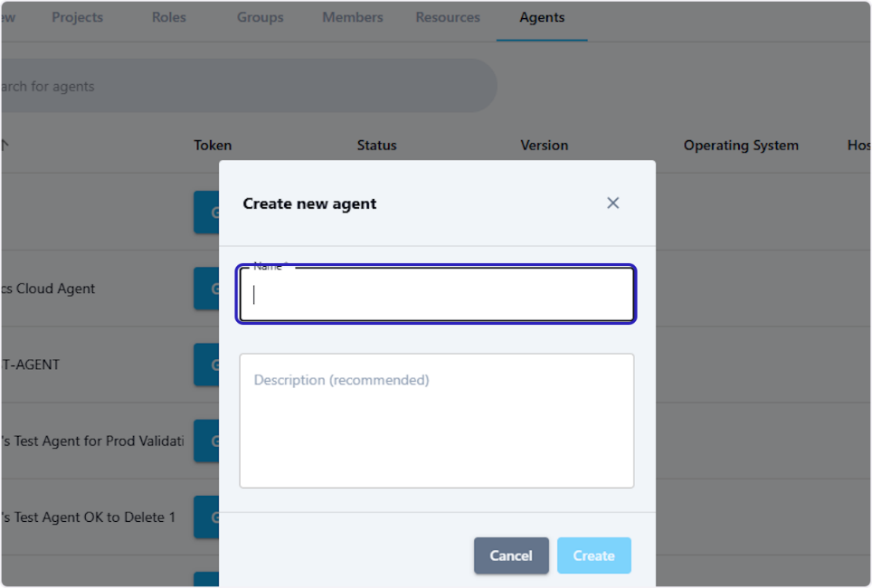The image size is (872, 588).
Task: Close the Create new agent dialog
Action: (613, 203)
